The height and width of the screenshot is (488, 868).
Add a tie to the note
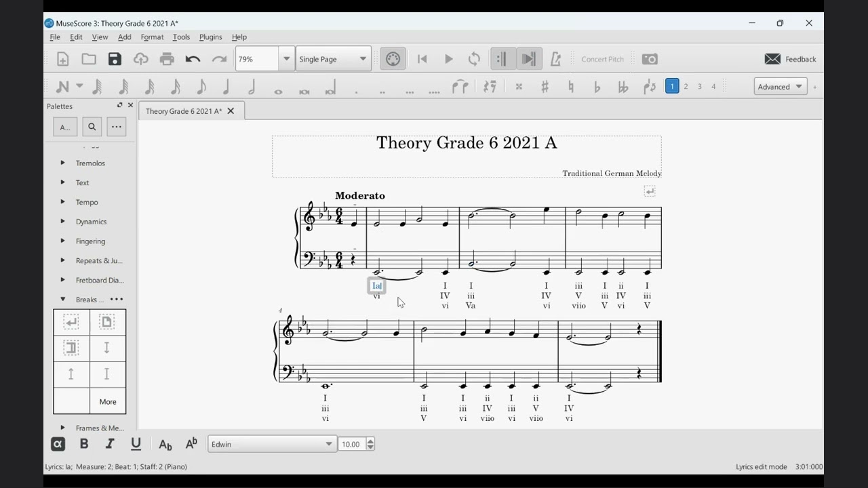tap(460, 87)
